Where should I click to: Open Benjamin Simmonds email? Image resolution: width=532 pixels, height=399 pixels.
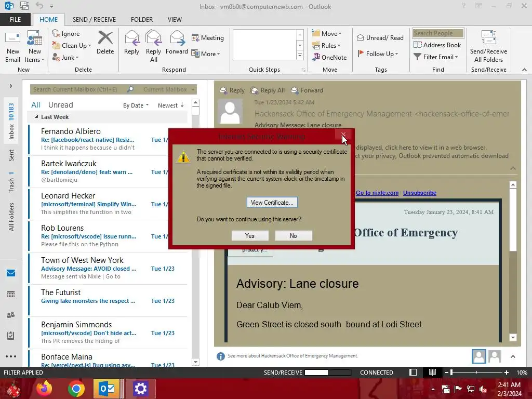(x=108, y=332)
